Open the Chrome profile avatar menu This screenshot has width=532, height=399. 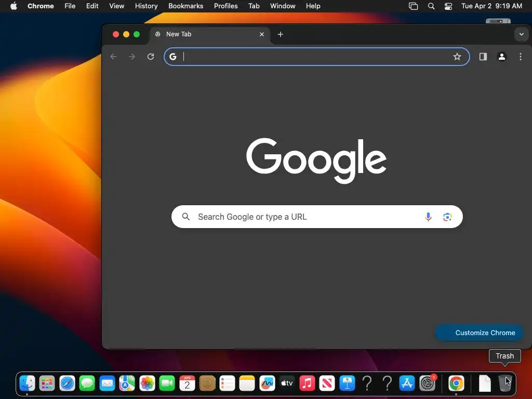(x=502, y=57)
